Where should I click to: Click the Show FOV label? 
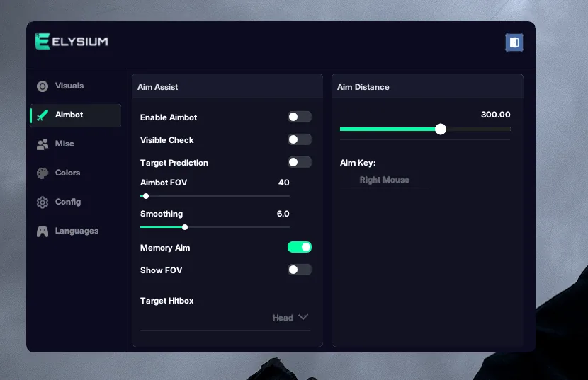(x=162, y=270)
